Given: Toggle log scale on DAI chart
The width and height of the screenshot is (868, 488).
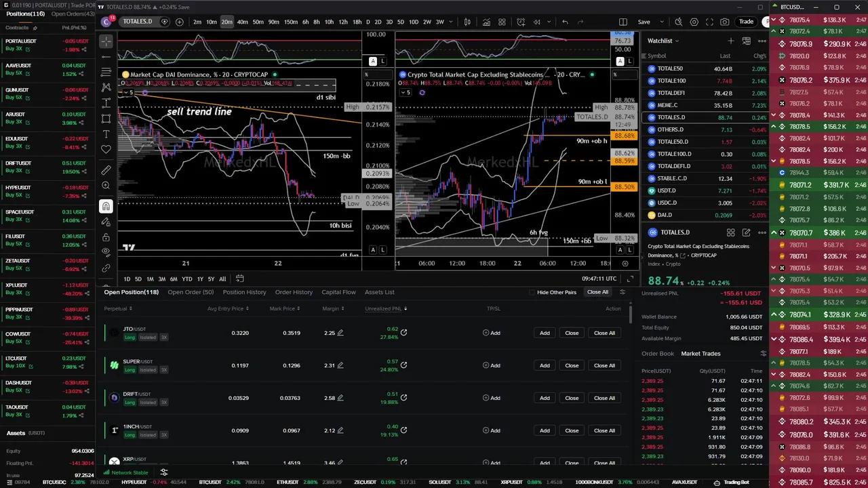Looking at the screenshot, I should (x=383, y=249).
